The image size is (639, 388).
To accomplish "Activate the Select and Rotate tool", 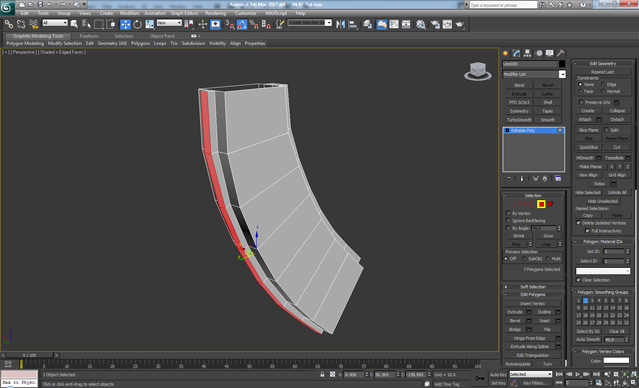I will coord(137,24).
